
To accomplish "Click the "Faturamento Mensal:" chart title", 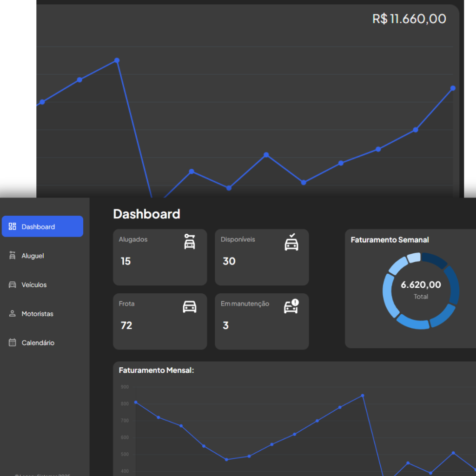I will click(156, 370).
